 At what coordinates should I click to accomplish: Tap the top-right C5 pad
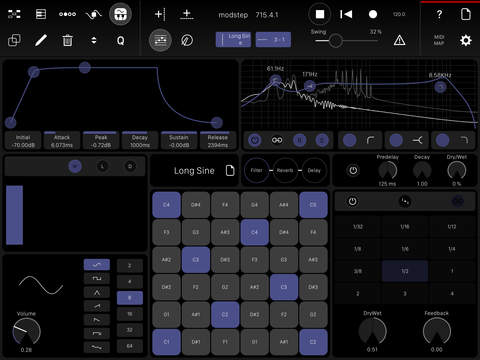(313, 204)
